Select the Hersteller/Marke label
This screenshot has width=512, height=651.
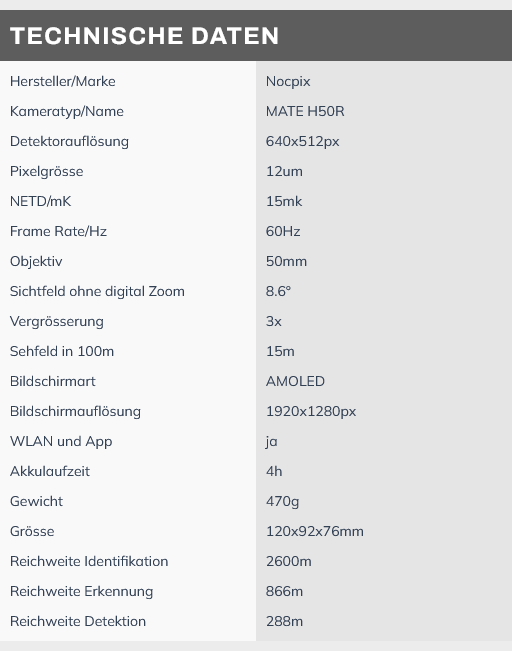pos(63,81)
